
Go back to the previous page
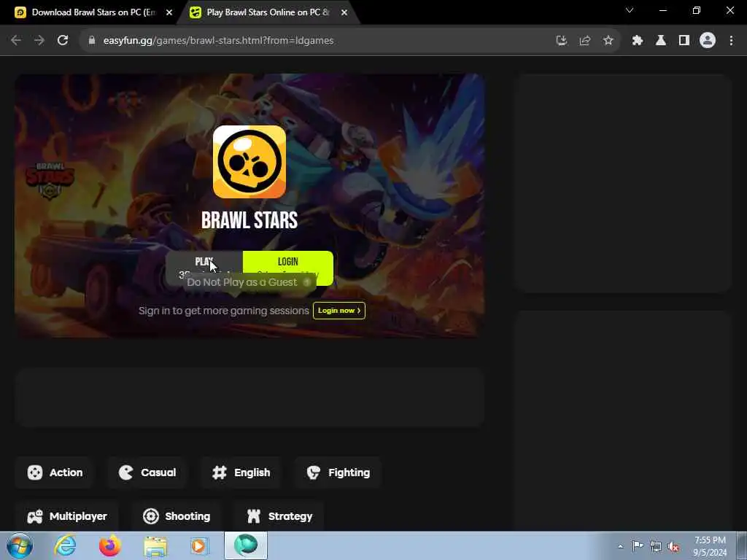click(16, 41)
